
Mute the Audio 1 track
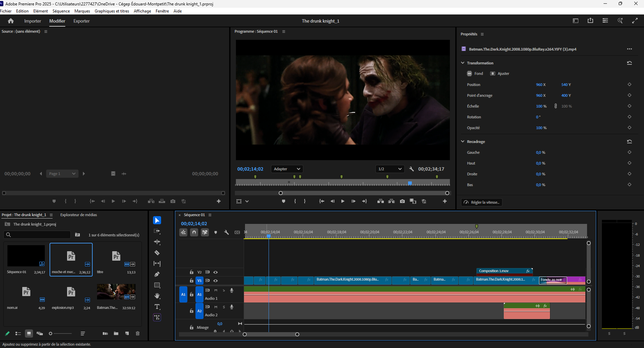click(x=216, y=290)
